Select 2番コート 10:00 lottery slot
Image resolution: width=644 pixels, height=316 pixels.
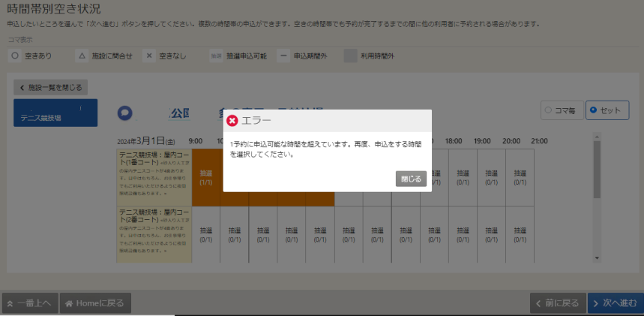point(234,234)
